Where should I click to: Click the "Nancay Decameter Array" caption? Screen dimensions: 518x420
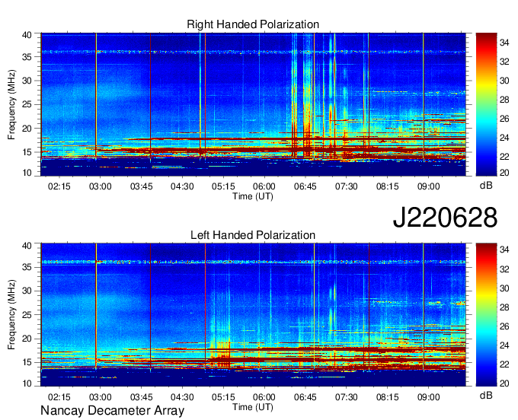[x=112, y=410]
